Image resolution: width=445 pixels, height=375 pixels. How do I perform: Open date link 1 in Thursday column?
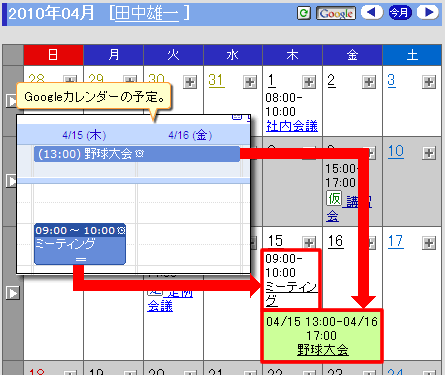pyautogui.click(x=272, y=80)
